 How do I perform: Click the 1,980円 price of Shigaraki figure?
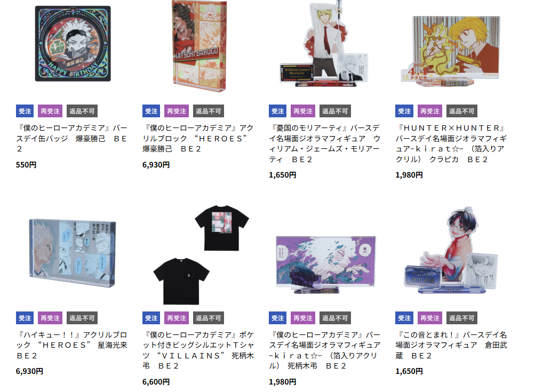pyautogui.click(x=283, y=382)
